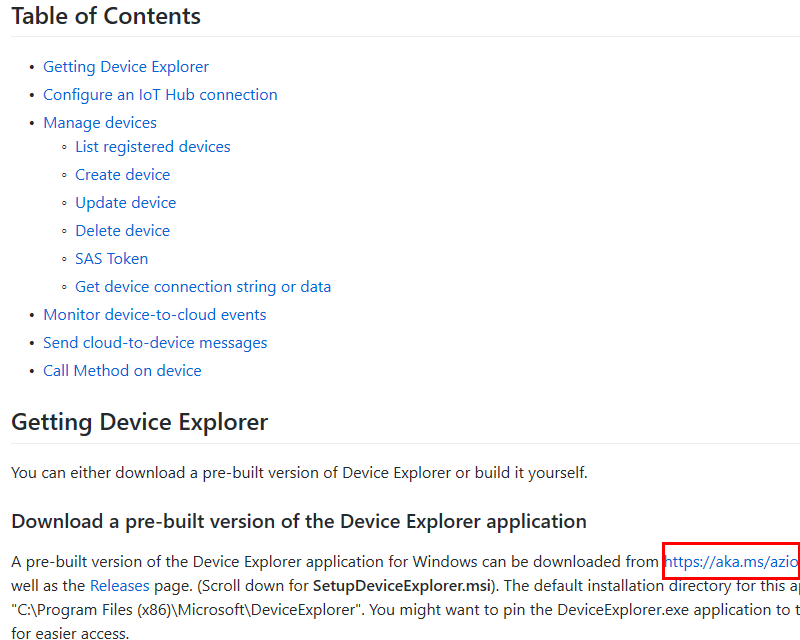Jump to Delete device section
Screen dimensions: 800x640
(x=122, y=231)
